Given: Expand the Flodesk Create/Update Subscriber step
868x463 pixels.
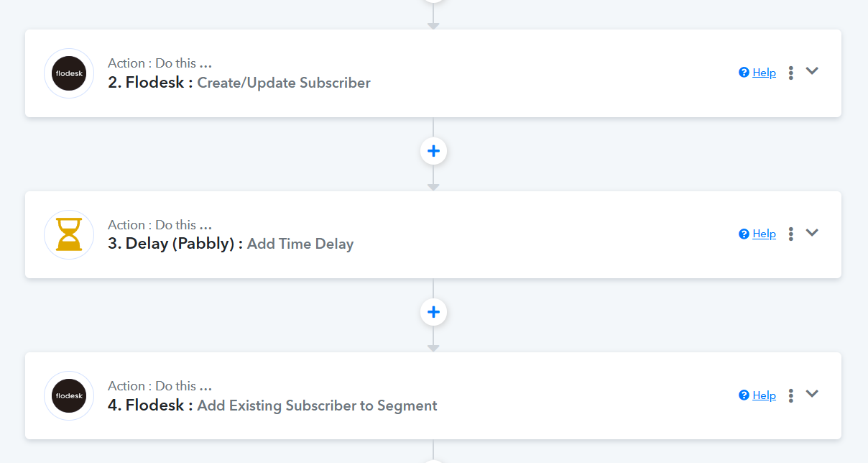Looking at the screenshot, I should (x=812, y=71).
